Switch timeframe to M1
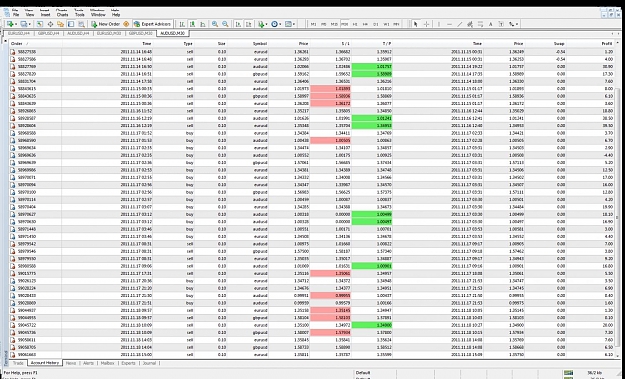The image size is (625, 379). [313, 24]
